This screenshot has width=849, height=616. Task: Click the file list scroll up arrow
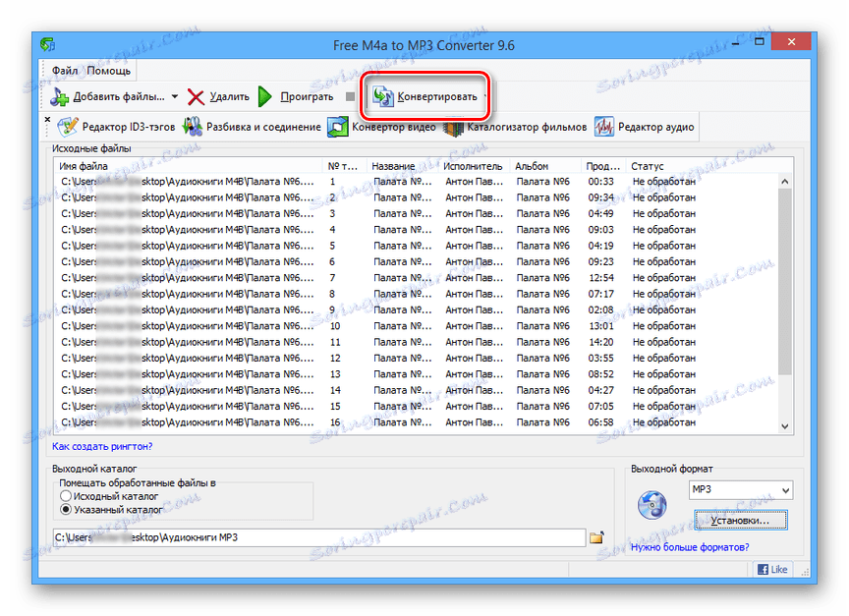click(785, 182)
